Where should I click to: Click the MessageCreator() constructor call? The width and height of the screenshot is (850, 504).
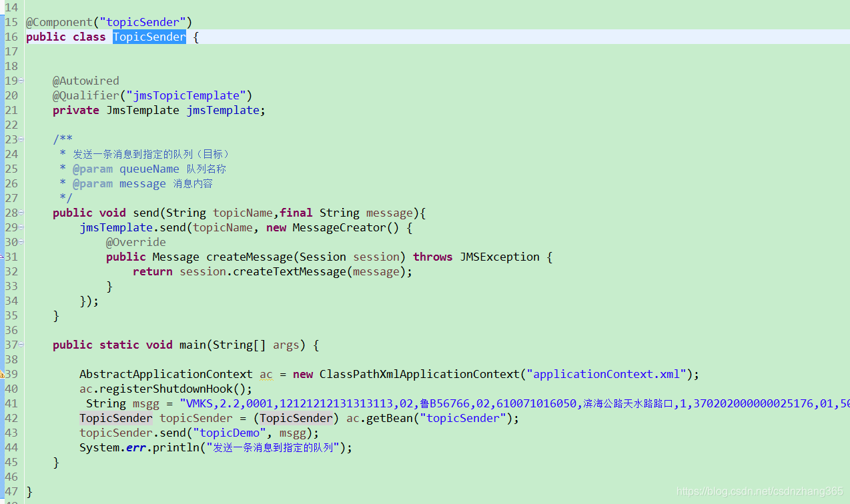click(x=346, y=227)
